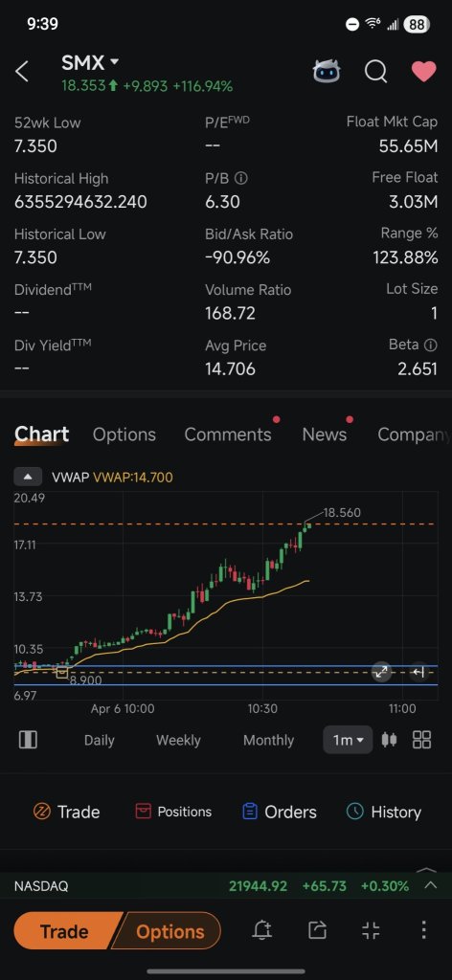Toggle the chart side panel layout icon
Viewport: 452px width, 980px height.
tap(28, 740)
